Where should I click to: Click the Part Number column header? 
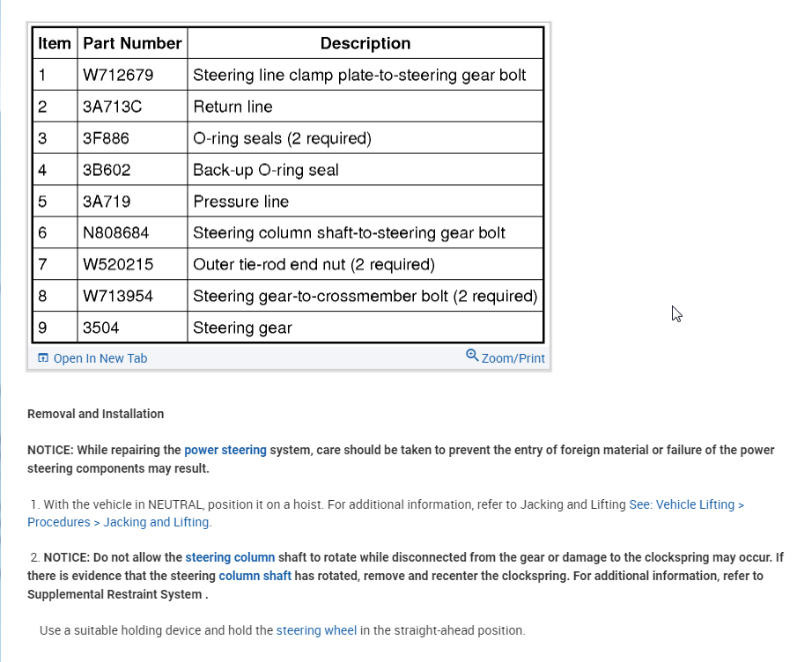tap(132, 43)
